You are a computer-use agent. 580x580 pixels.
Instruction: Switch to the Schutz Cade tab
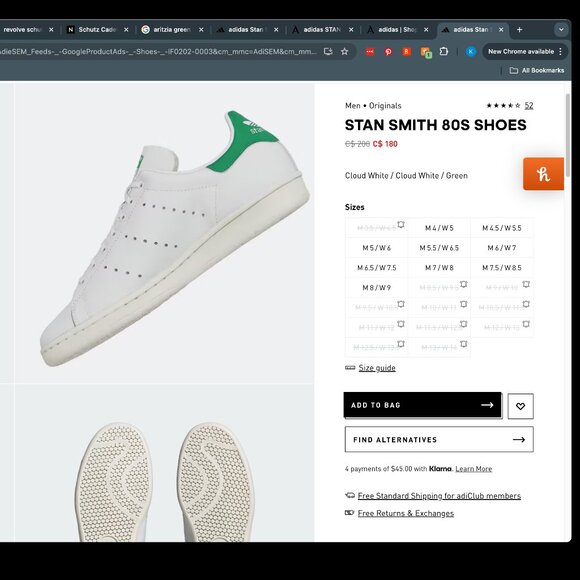(x=98, y=30)
